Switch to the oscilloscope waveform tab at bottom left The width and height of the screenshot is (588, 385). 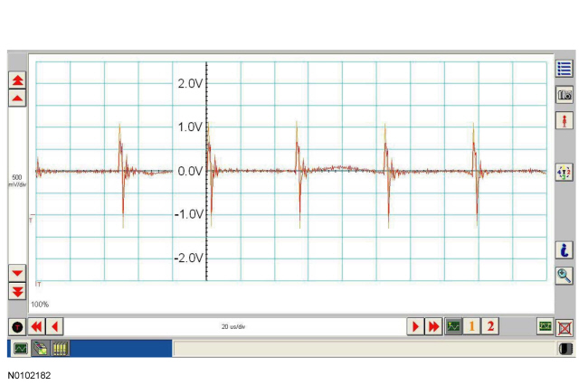pos(20,348)
